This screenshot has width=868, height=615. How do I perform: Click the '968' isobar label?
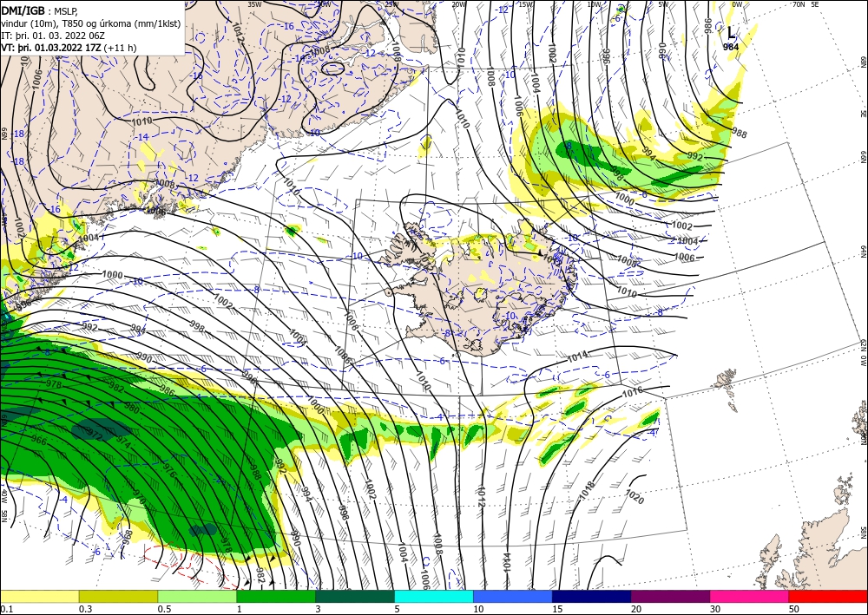point(128,537)
